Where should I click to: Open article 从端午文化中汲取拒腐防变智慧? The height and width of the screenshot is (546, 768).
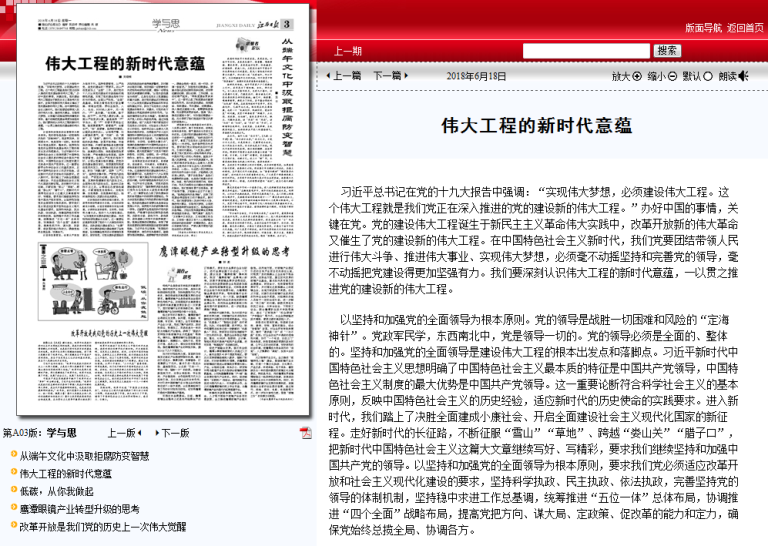coord(84,456)
